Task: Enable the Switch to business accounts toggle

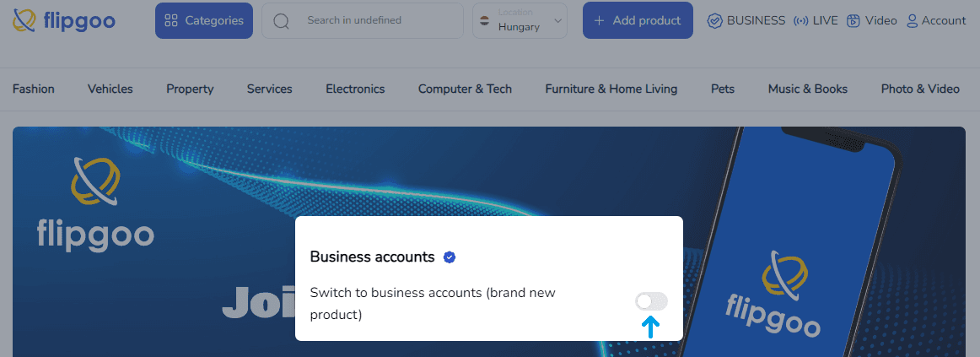Action: [x=651, y=301]
